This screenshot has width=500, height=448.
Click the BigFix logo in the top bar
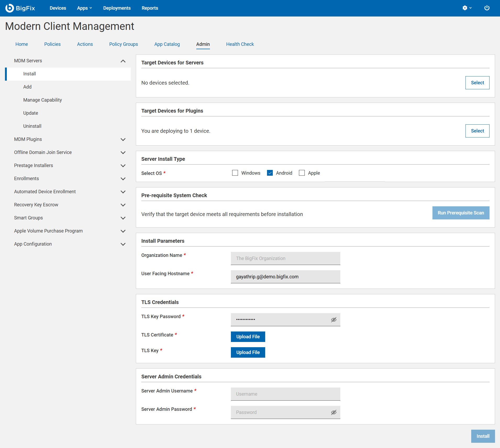20,8
